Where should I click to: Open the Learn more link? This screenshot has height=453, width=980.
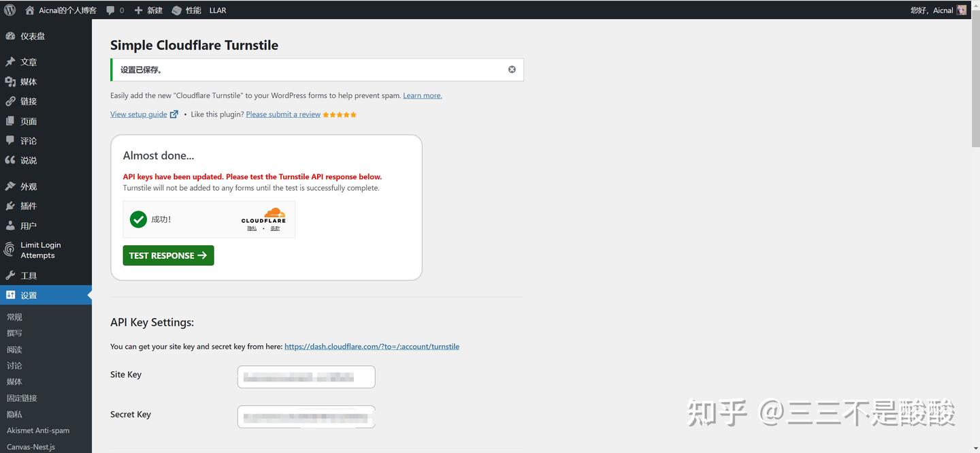pyautogui.click(x=423, y=95)
